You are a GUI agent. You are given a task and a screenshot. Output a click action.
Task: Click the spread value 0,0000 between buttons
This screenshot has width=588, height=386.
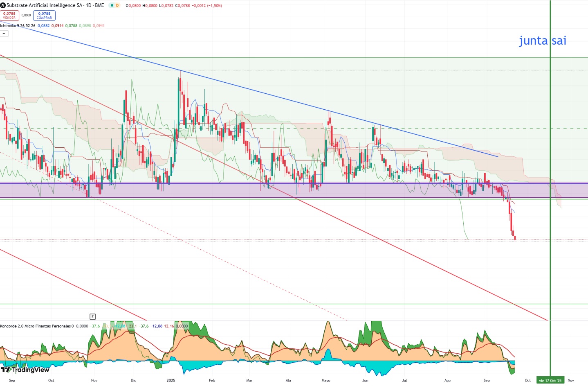(x=26, y=16)
